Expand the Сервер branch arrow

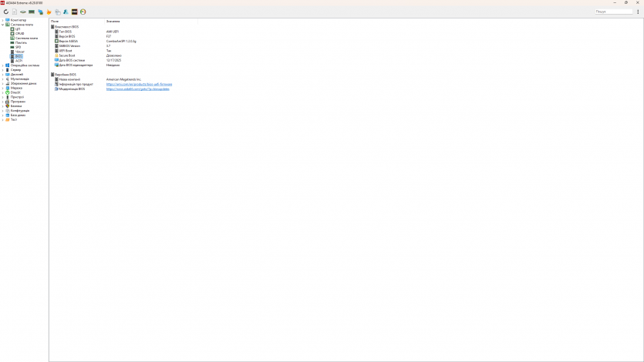click(2, 69)
